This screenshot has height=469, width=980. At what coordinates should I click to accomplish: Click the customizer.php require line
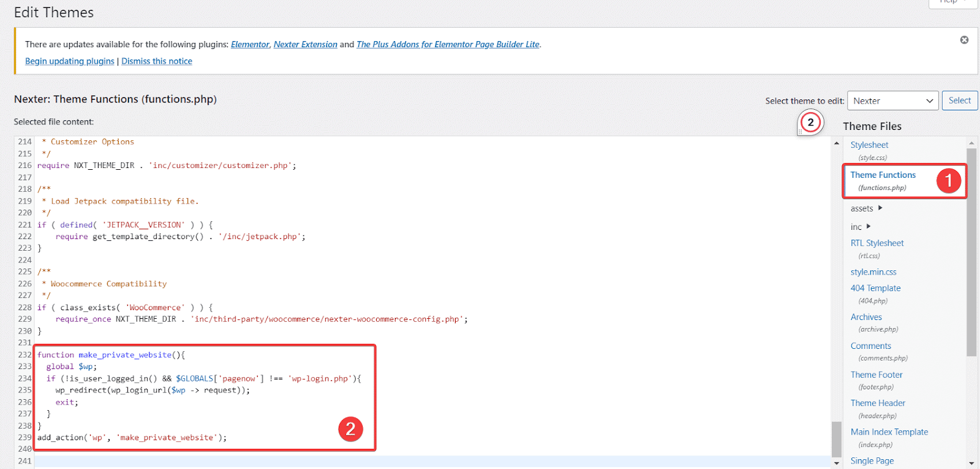click(x=167, y=166)
